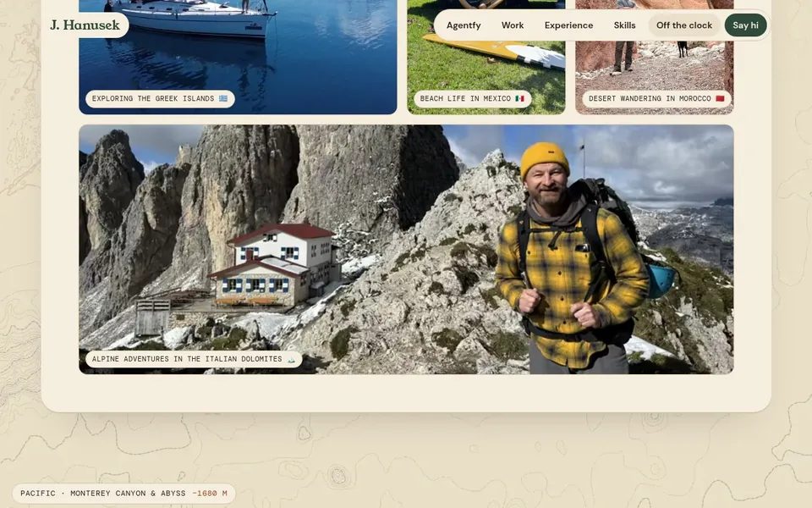This screenshot has width=812, height=508.
Task: Click the Say hi button
Action: [745, 25]
